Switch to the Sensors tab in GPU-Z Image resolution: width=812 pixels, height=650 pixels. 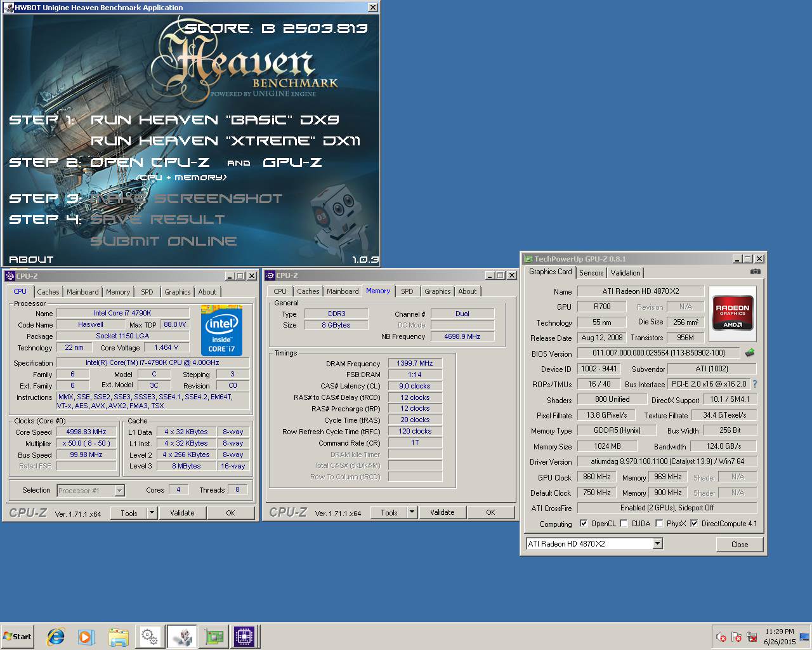(x=591, y=272)
